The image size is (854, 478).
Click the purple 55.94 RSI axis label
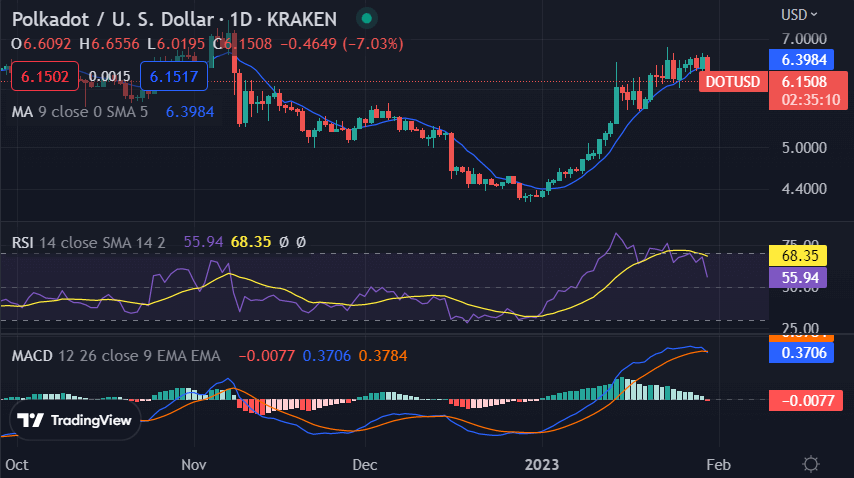click(x=798, y=278)
